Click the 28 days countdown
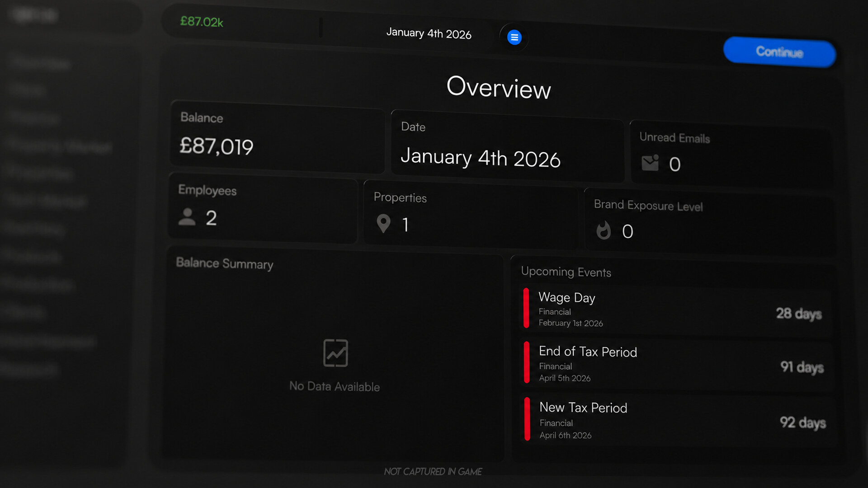868x488 pixels. (799, 314)
